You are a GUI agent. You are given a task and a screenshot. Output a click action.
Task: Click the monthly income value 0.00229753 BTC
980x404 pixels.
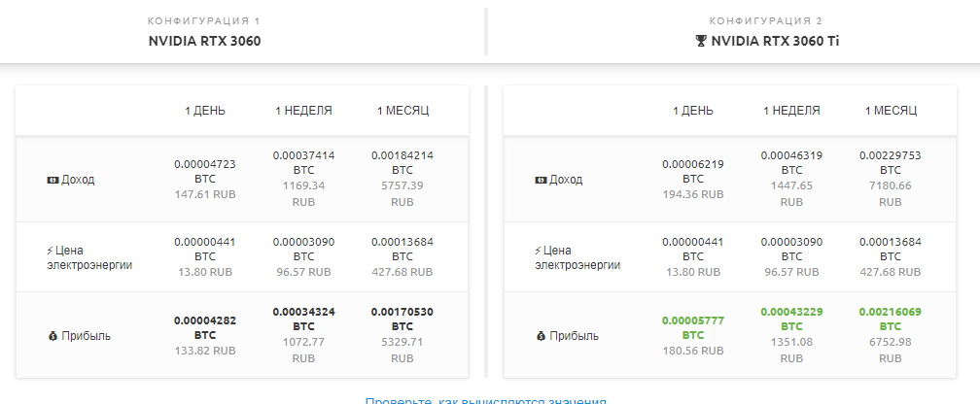coord(891,163)
